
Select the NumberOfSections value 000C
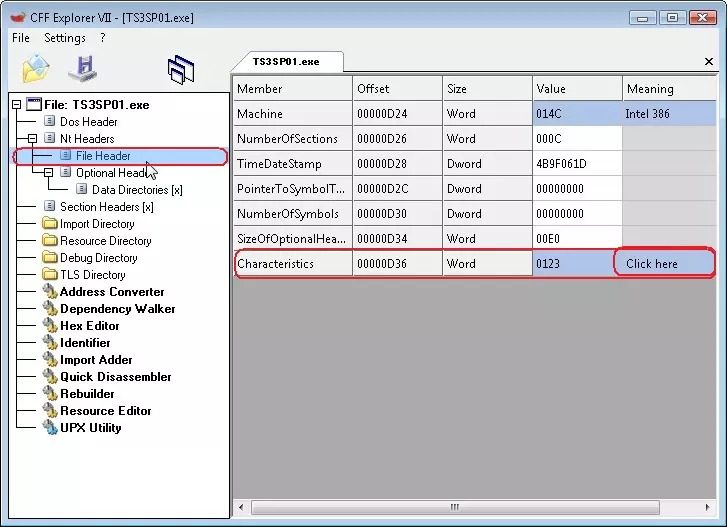[577, 139]
